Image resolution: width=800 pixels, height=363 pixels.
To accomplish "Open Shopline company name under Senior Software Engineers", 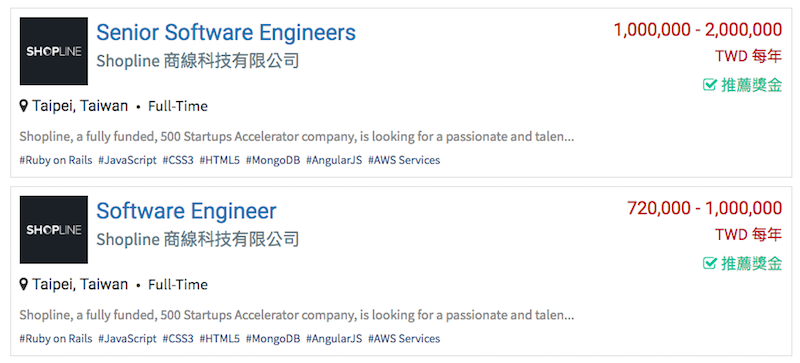I will [197, 61].
